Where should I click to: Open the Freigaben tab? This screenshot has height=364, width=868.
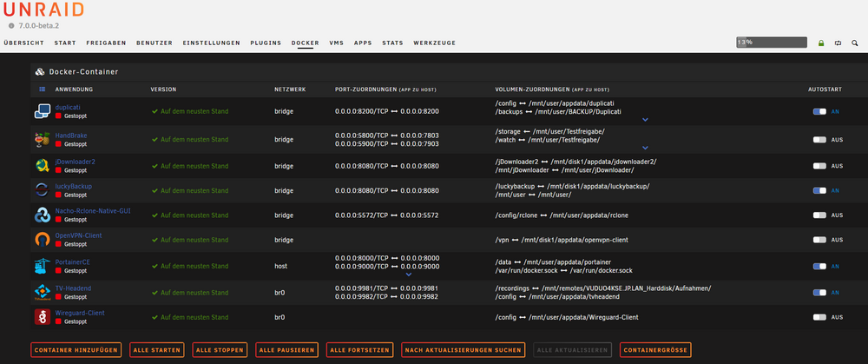(x=106, y=43)
